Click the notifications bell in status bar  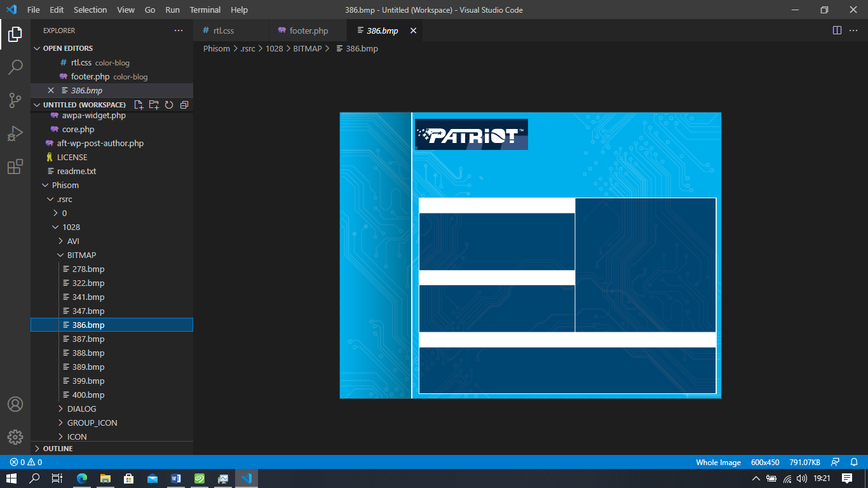point(854,462)
